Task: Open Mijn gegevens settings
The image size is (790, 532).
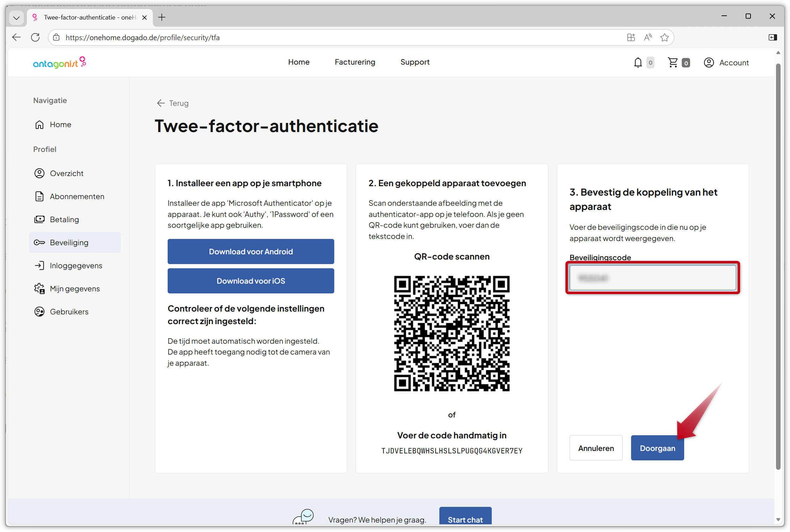Action: tap(74, 289)
